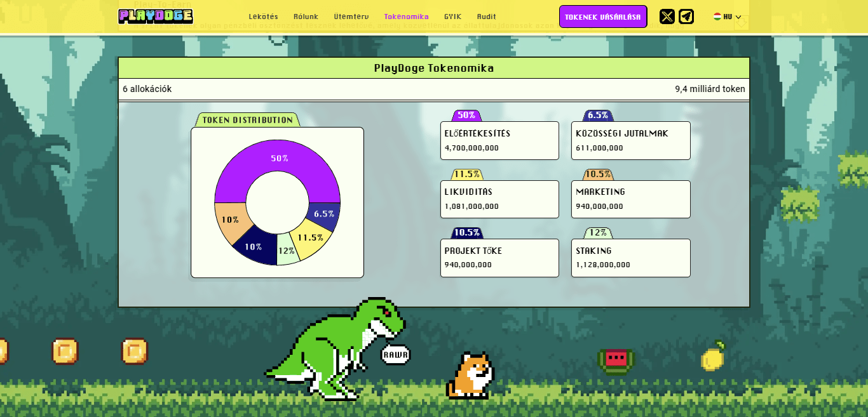Open the Telegram social icon
The width and height of the screenshot is (868, 417).
pos(686,17)
